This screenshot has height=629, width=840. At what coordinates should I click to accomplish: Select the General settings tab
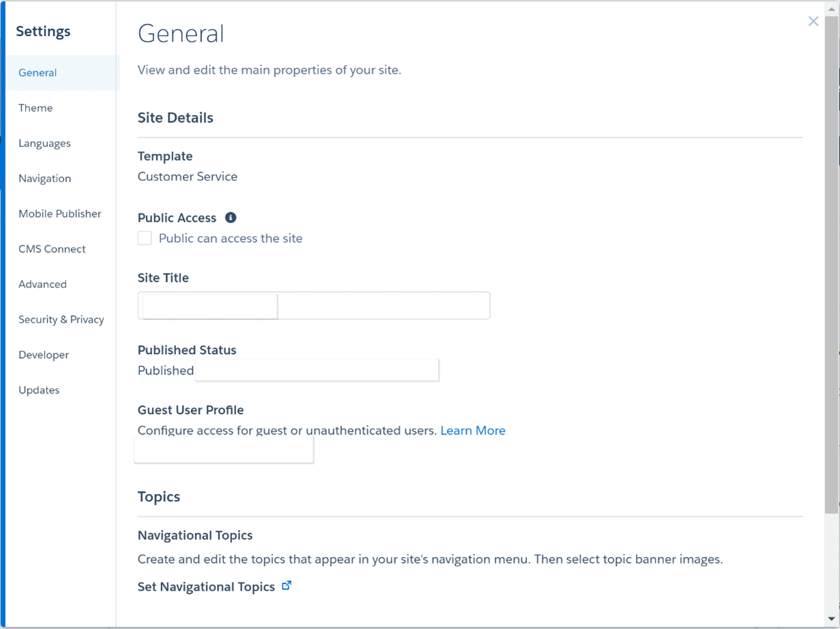click(38, 73)
